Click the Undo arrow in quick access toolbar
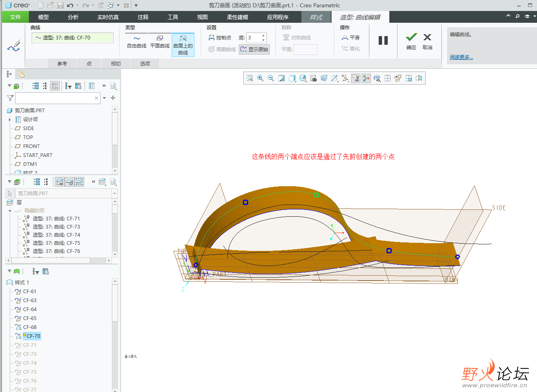The width and height of the screenshot is (537, 392). point(70,5)
